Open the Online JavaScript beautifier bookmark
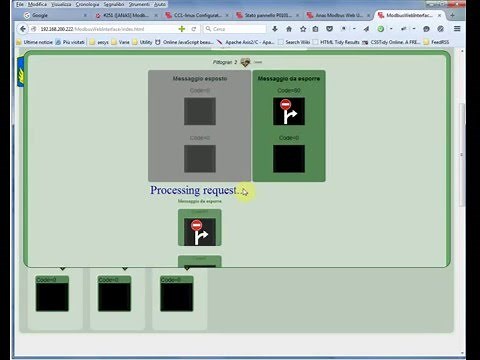The height and width of the screenshot is (360, 480). pyautogui.click(x=184, y=42)
